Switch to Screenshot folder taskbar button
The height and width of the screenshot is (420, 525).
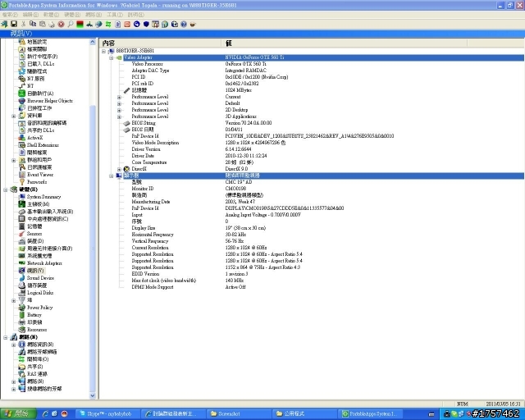pyautogui.click(x=239, y=413)
